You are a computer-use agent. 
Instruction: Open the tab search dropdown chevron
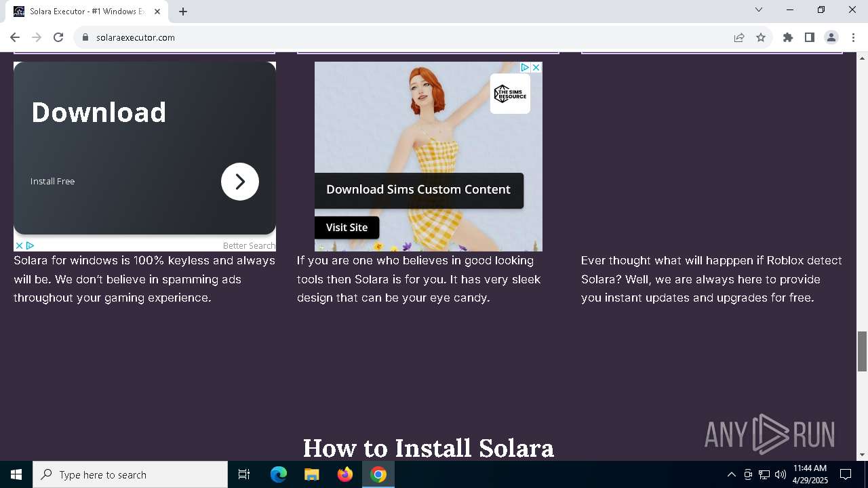point(759,9)
